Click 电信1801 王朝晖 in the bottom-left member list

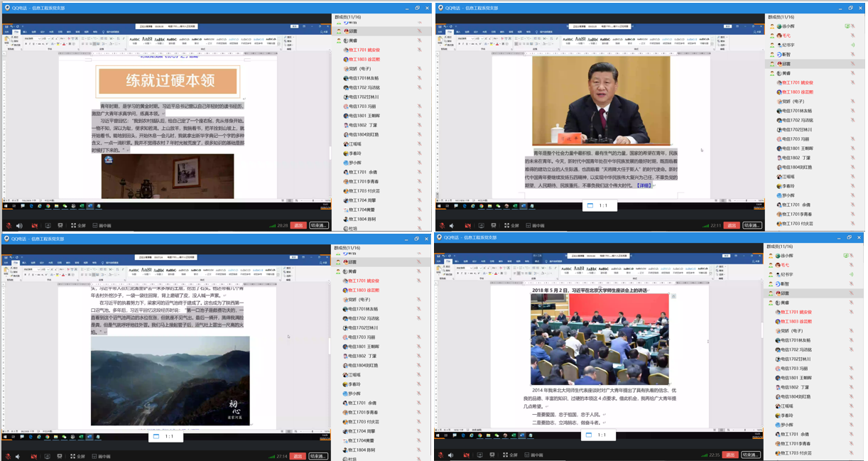click(364, 347)
